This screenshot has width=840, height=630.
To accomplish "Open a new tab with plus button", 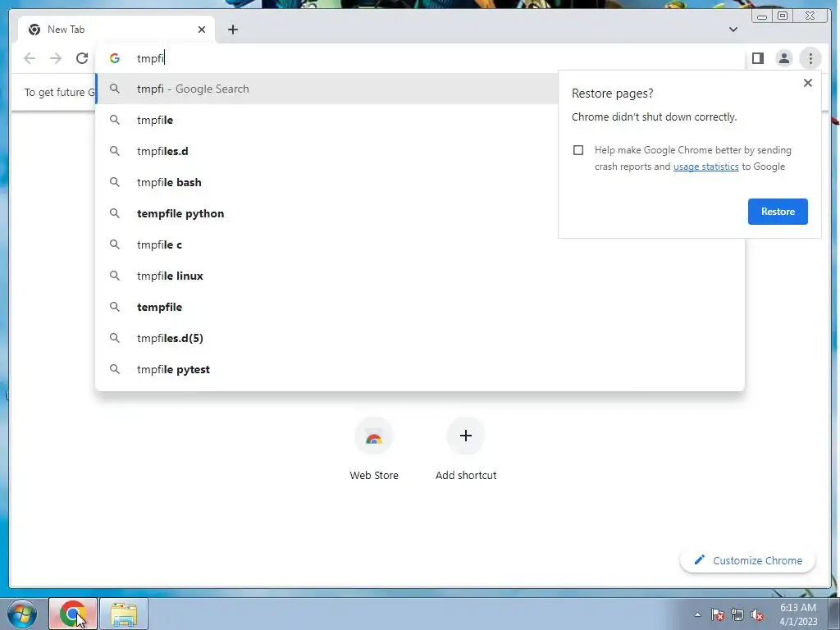I will click(232, 30).
